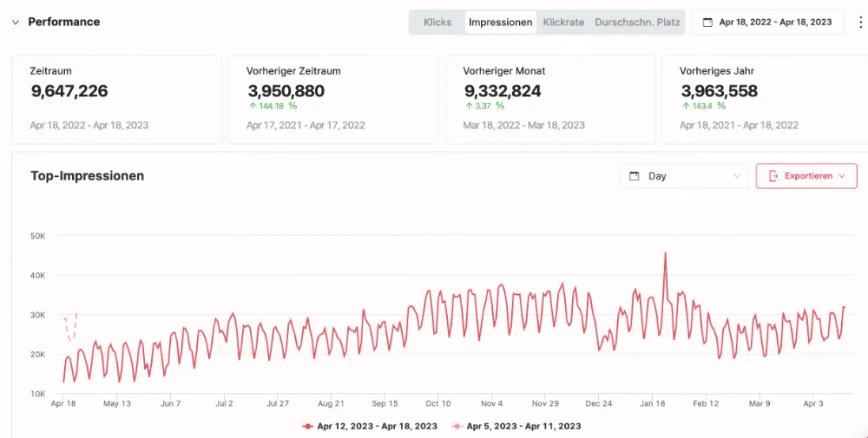Screen dimensions: 868x438
Task: Open the three-dot more options menu
Action: (860, 23)
